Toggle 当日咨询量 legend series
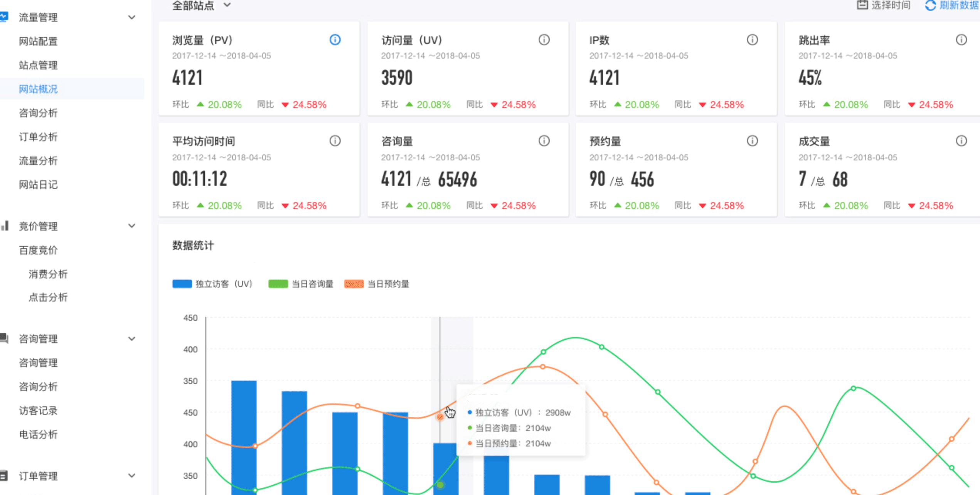This screenshot has width=980, height=495. (x=312, y=284)
